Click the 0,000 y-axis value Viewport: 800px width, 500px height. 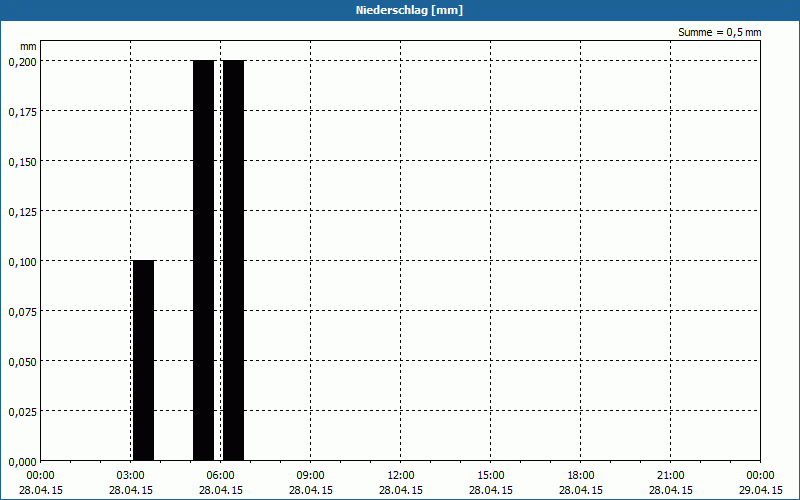coord(22,462)
